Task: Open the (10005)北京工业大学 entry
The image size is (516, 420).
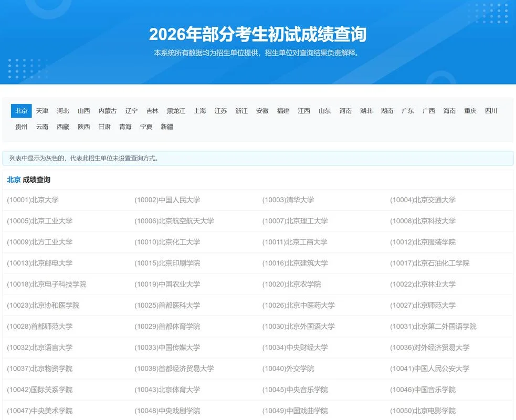Action: coord(40,221)
